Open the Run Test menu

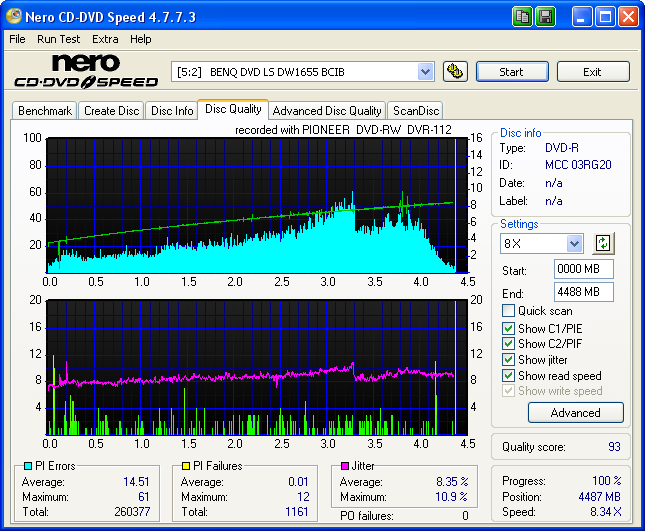click(58, 39)
